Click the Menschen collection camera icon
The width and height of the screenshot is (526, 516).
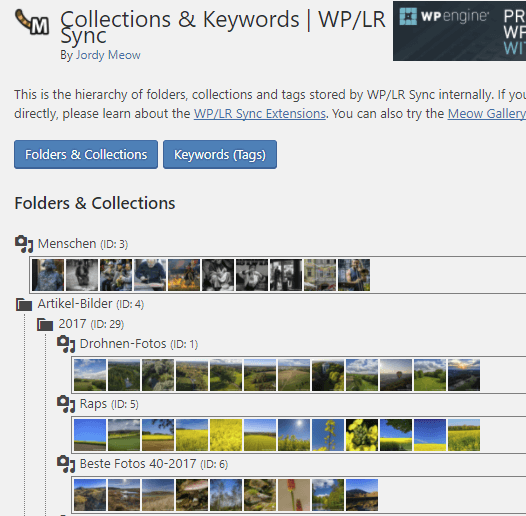(24, 244)
